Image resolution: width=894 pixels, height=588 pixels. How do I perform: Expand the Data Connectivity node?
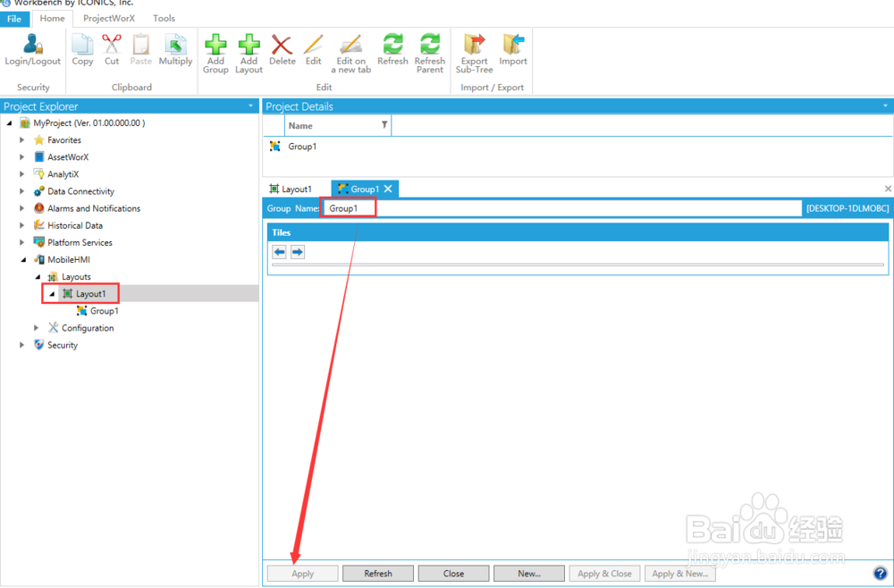[21, 191]
